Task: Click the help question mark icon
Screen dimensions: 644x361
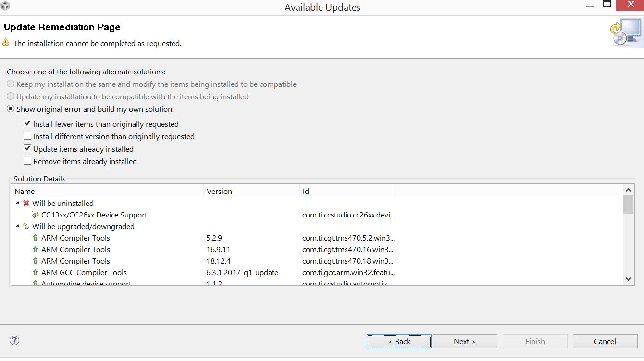Action: tap(14, 341)
